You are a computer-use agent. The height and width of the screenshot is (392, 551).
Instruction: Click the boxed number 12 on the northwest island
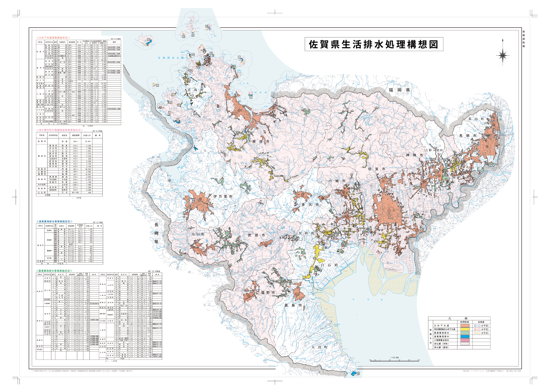point(148,39)
